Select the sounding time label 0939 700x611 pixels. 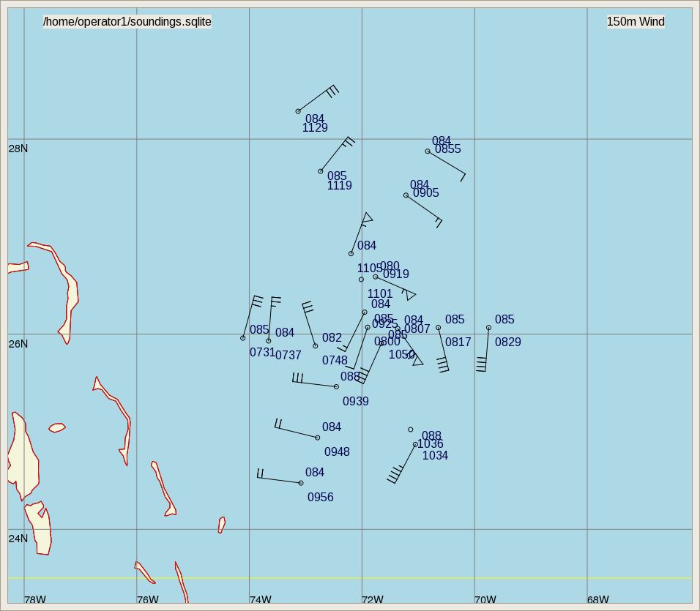(x=356, y=402)
